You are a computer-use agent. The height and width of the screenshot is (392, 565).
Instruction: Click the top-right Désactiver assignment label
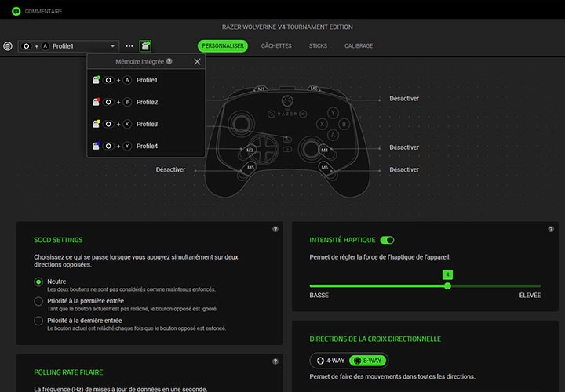coord(404,98)
